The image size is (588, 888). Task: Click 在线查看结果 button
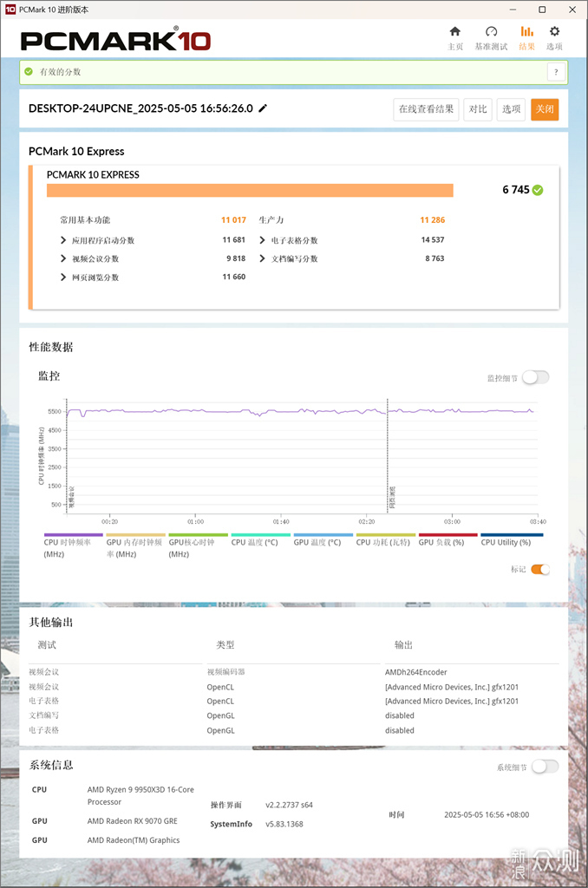coord(426,109)
